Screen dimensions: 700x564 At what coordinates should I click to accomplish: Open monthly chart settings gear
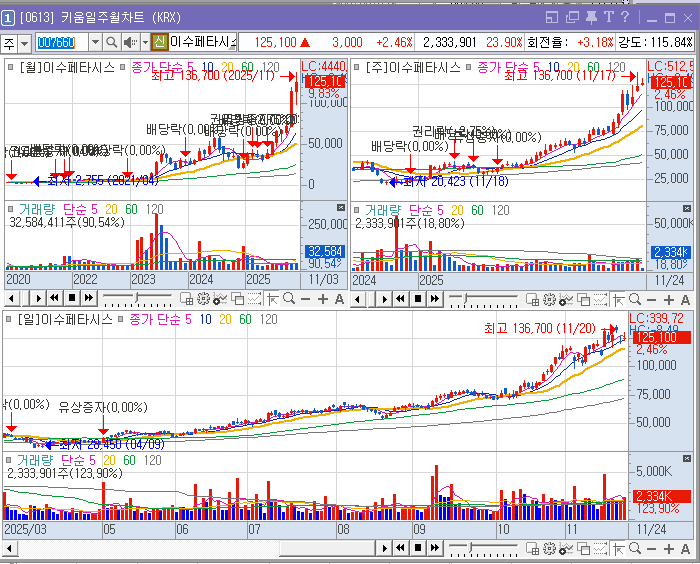coord(203,299)
